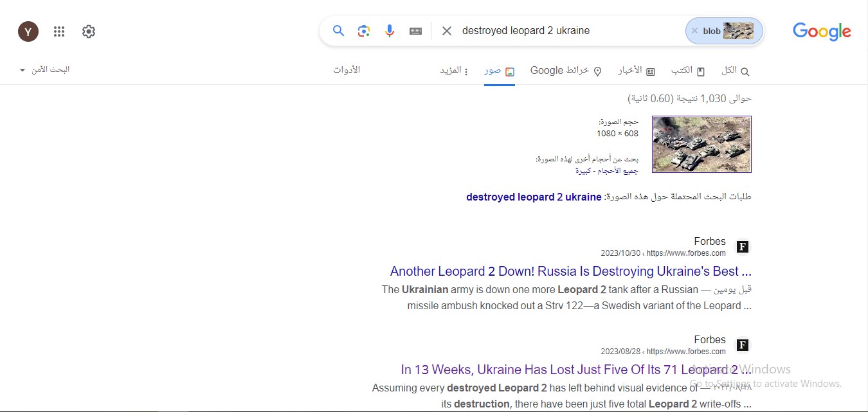Select the صور images tab
The height and width of the screenshot is (412, 868).
coord(500,71)
